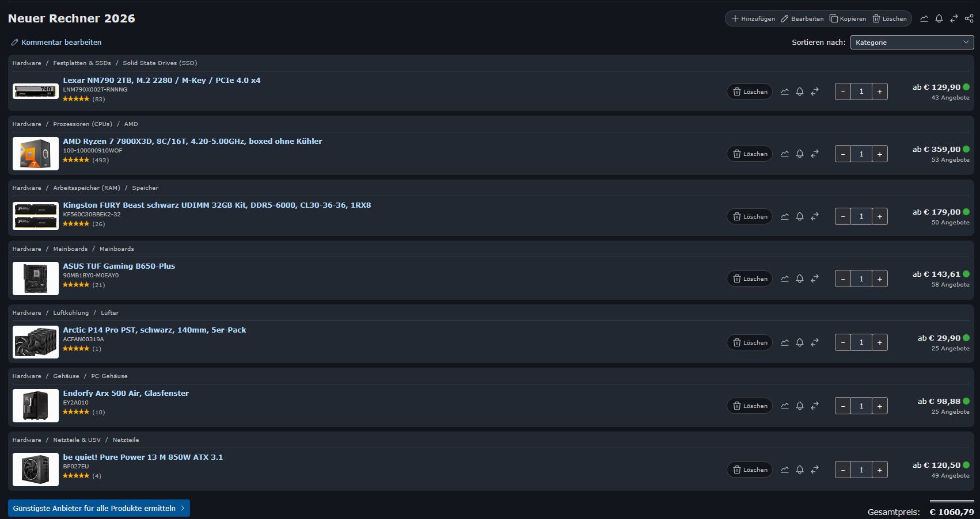Open wishlist price alert bell at top
This screenshot has width=980, height=519.
tap(939, 18)
